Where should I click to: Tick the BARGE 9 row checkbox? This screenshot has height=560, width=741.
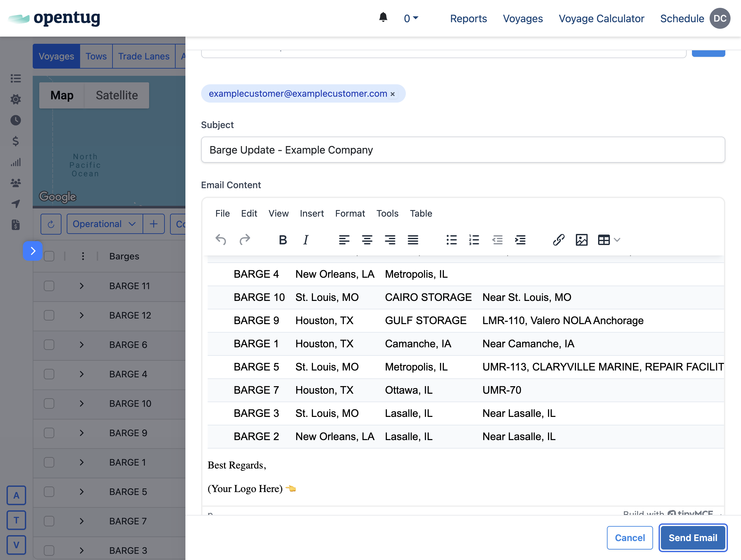(x=49, y=433)
